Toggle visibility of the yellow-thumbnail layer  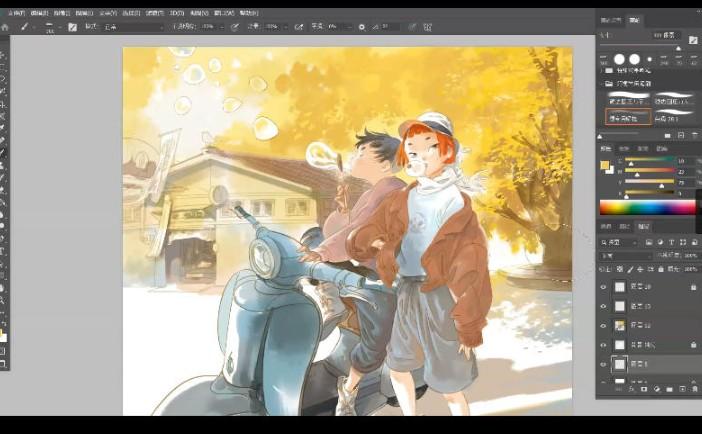click(603, 325)
